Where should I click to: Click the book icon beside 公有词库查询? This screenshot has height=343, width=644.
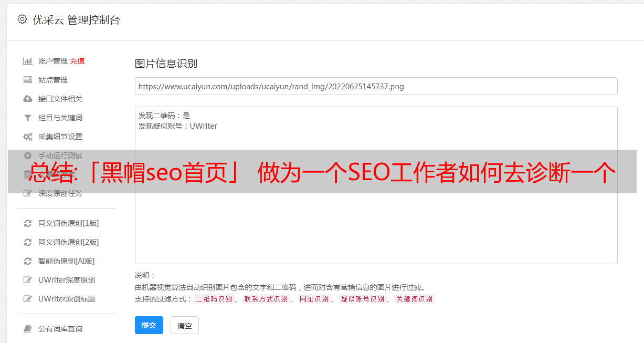[x=28, y=329]
